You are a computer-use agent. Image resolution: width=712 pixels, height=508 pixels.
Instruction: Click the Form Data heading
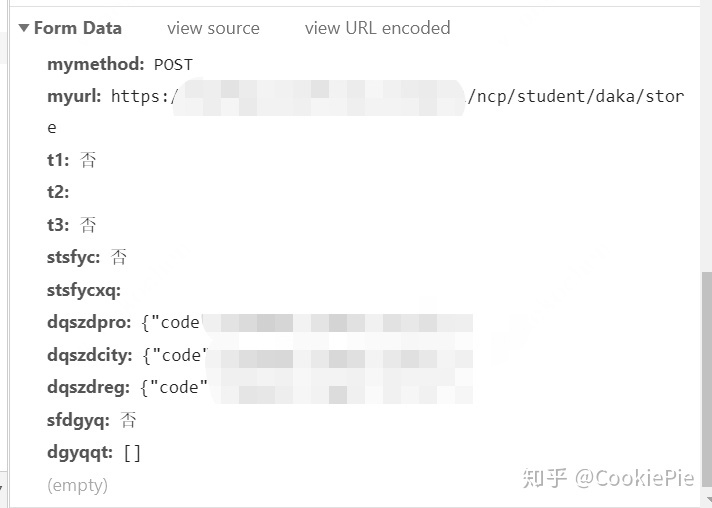tap(78, 28)
